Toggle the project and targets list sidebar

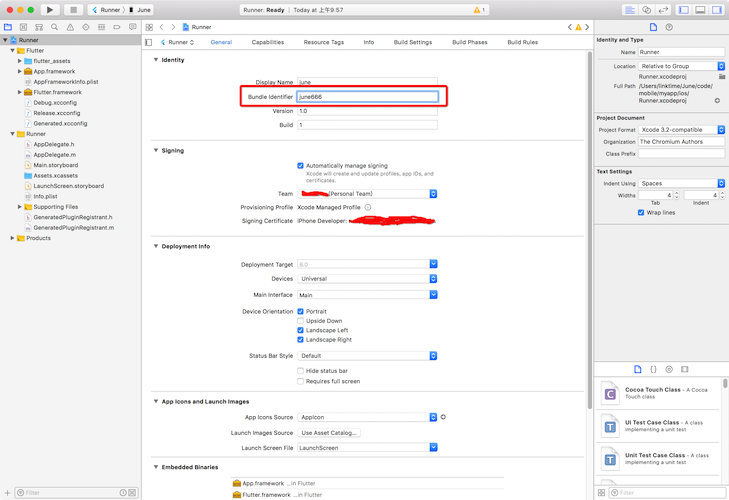pyautogui.click(x=149, y=42)
